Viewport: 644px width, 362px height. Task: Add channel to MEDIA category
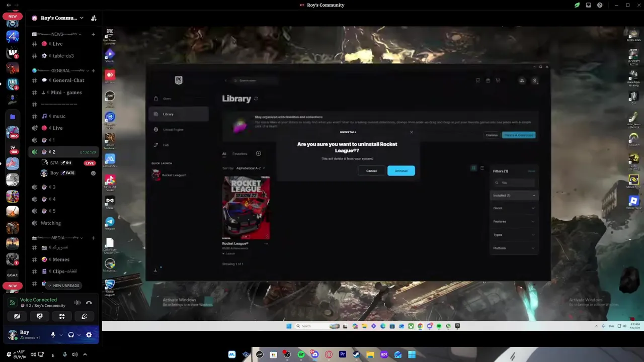pyautogui.click(x=93, y=238)
